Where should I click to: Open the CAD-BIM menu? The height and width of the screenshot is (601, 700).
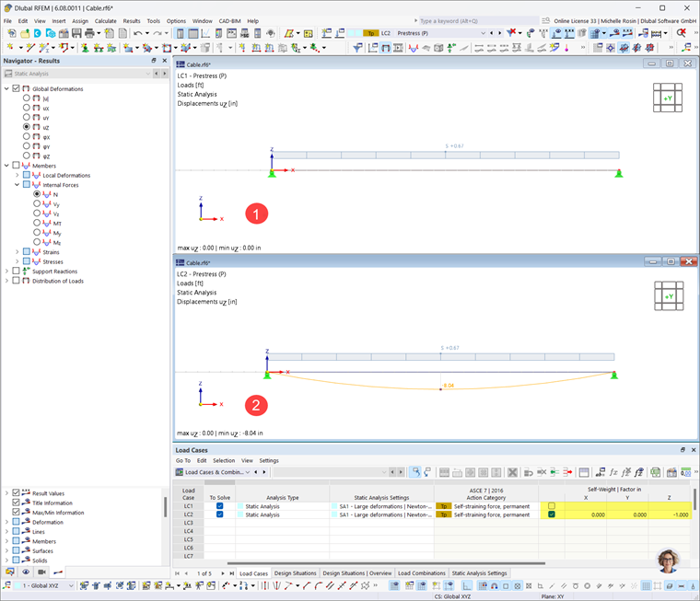229,21
